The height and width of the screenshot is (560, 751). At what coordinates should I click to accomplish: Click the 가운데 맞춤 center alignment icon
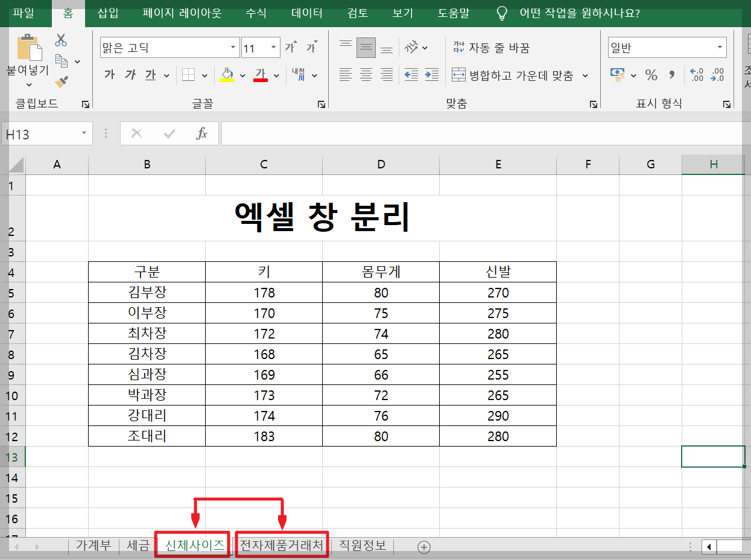(366, 74)
